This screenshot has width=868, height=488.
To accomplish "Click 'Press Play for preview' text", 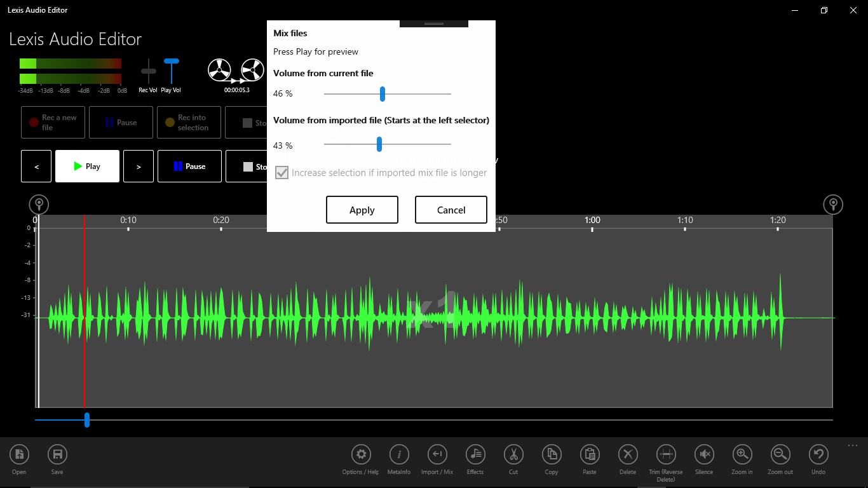I will (x=316, y=51).
